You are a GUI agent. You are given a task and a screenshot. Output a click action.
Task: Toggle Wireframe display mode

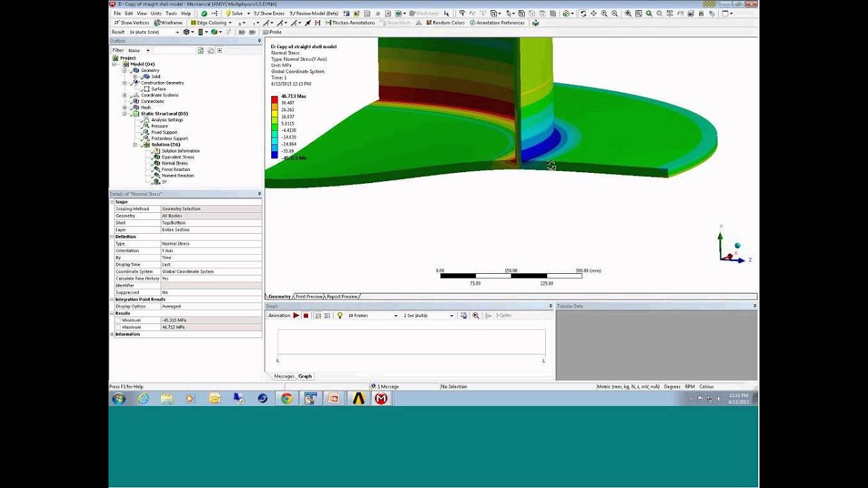click(x=167, y=22)
